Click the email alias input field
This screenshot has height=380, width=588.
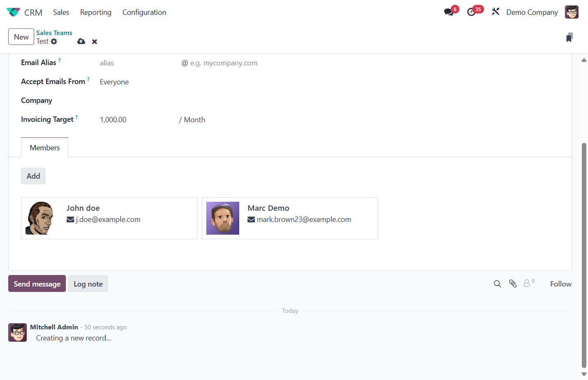138,63
